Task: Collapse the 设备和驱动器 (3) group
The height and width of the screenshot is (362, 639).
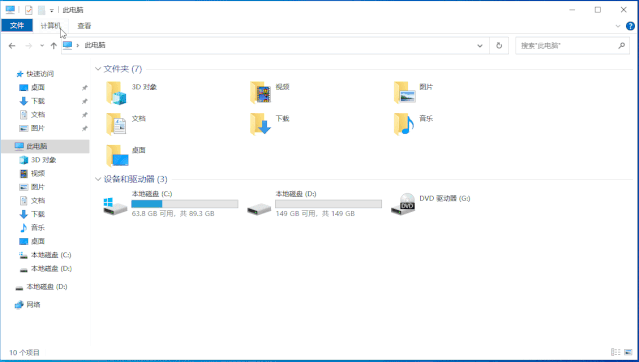Action: [x=98, y=179]
